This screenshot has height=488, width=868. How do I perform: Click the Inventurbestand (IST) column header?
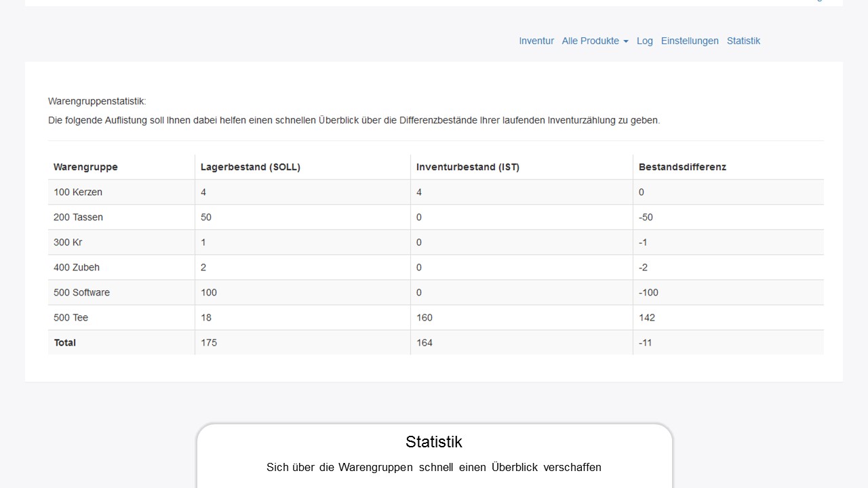pyautogui.click(x=467, y=167)
